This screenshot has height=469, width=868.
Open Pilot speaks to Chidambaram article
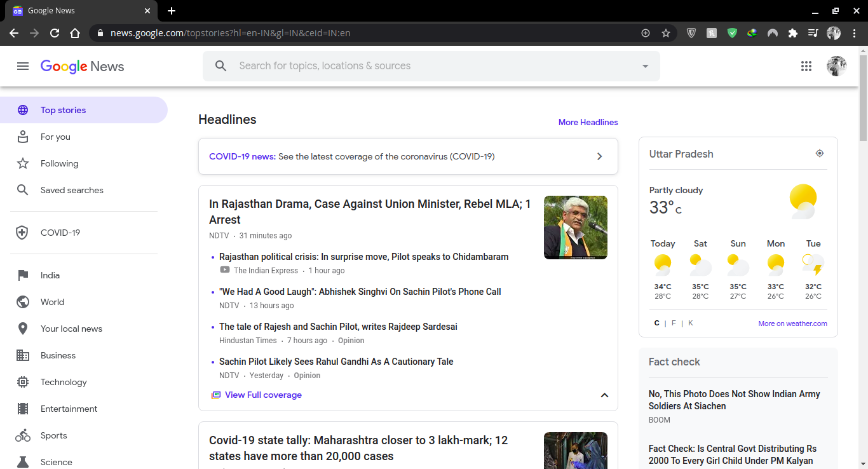click(x=363, y=257)
